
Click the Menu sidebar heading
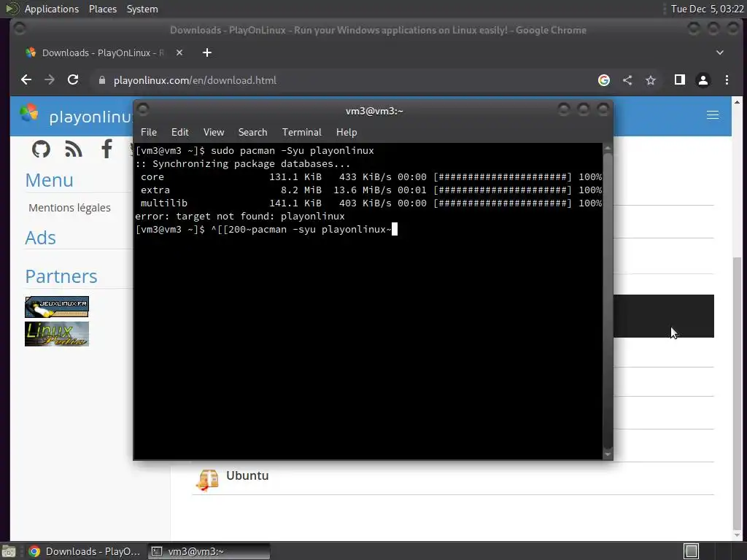[x=49, y=180]
